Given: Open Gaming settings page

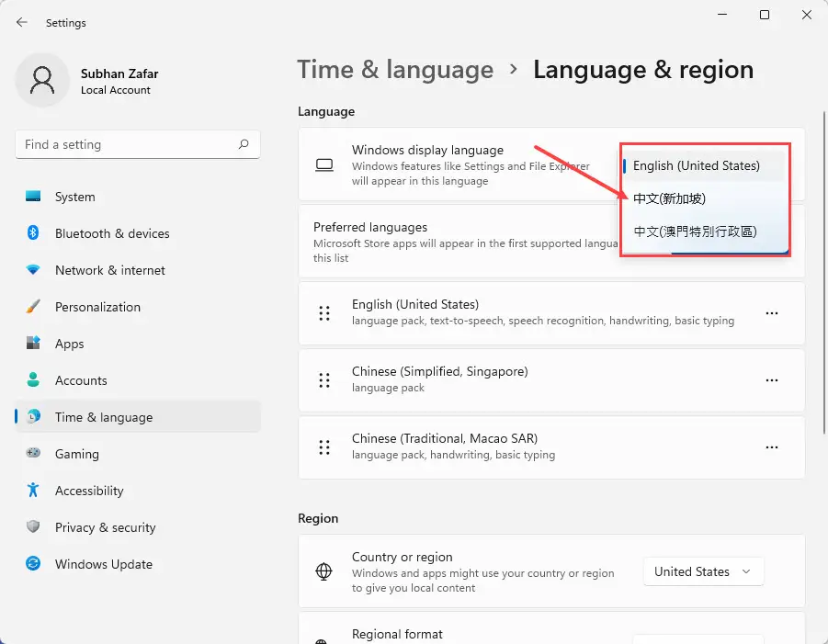Looking at the screenshot, I should [138, 454].
